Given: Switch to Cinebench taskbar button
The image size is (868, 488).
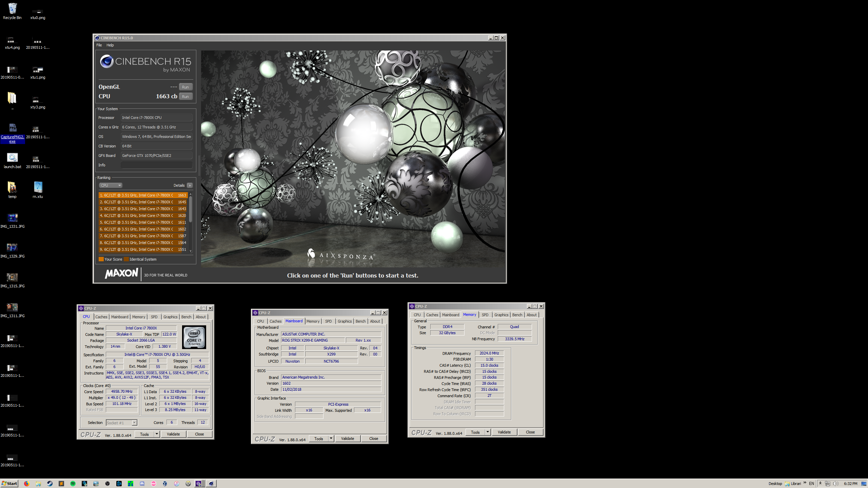Looking at the screenshot, I should pyautogui.click(x=211, y=484).
